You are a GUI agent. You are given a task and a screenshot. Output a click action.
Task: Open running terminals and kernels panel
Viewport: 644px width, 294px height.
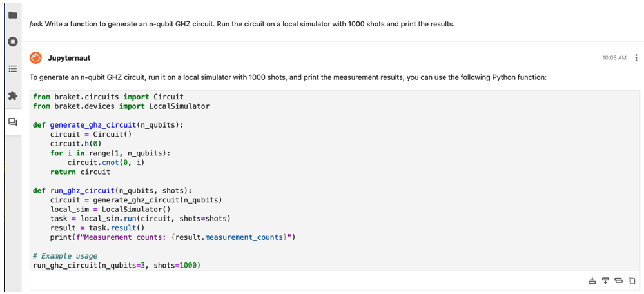13,41
